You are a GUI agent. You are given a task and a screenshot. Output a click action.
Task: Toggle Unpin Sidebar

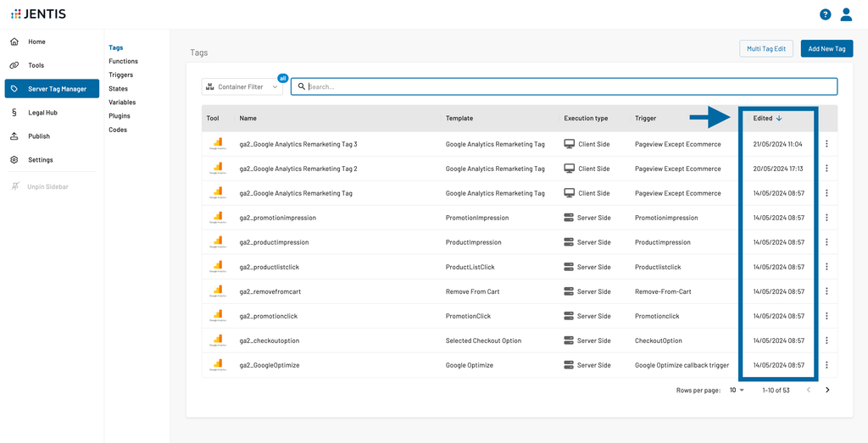pos(47,186)
